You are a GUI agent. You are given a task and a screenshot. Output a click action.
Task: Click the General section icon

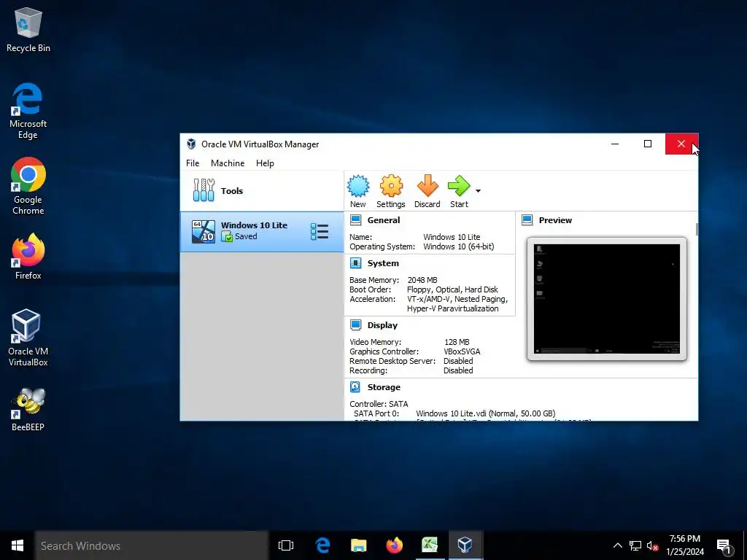point(355,220)
